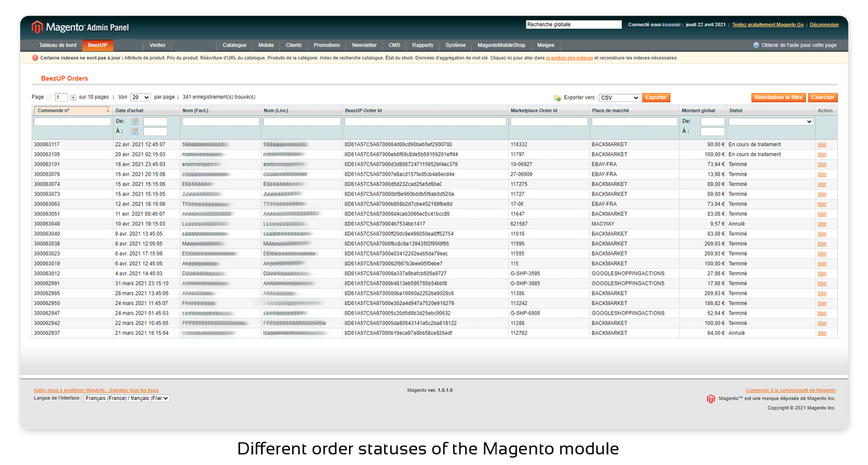The height and width of the screenshot is (465, 868).
Task: Open the calendar for the 'À' purchase date
Action: pyautogui.click(x=135, y=131)
